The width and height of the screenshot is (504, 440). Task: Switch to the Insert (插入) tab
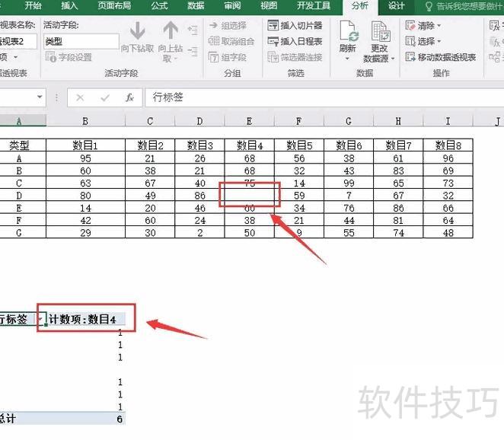(69, 6)
